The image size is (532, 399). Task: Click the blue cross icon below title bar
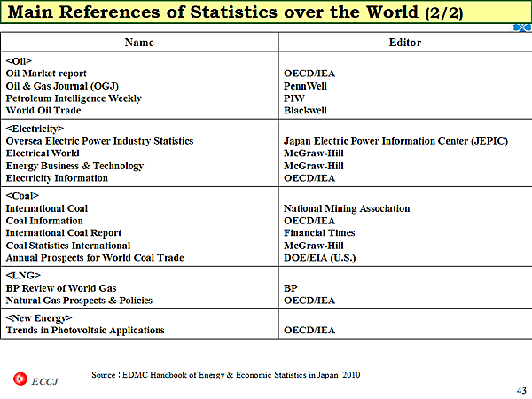(522, 27)
